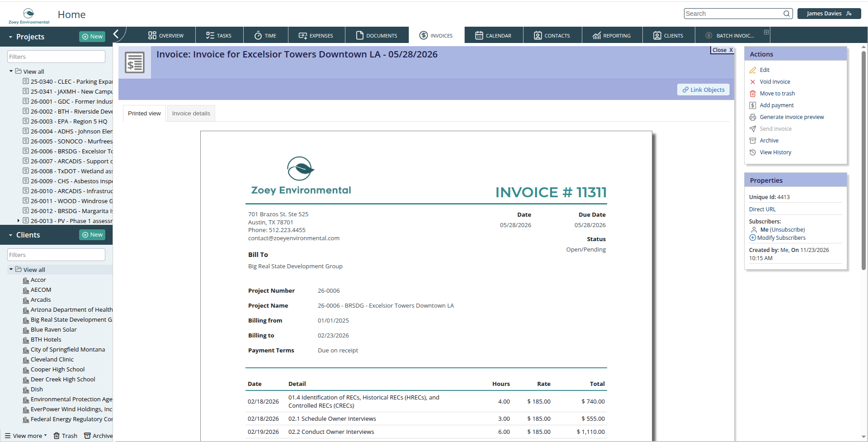Open the Archive at the sidebar bottom
Viewport: 868px width, 442px height.
click(x=99, y=436)
